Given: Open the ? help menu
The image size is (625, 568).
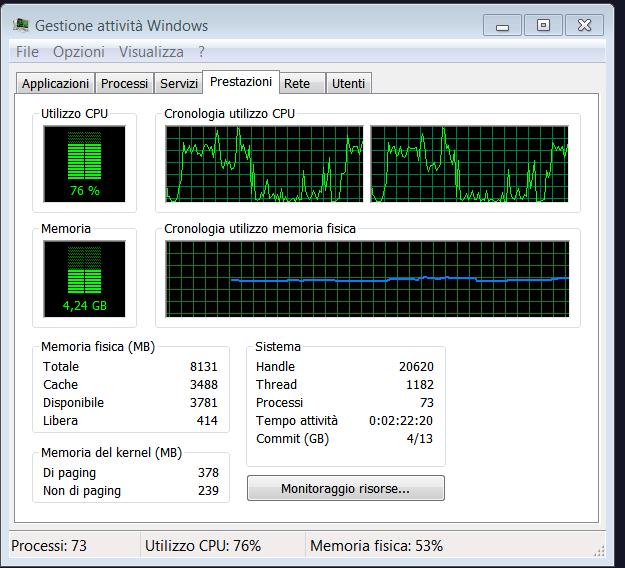Looking at the screenshot, I should [201, 52].
